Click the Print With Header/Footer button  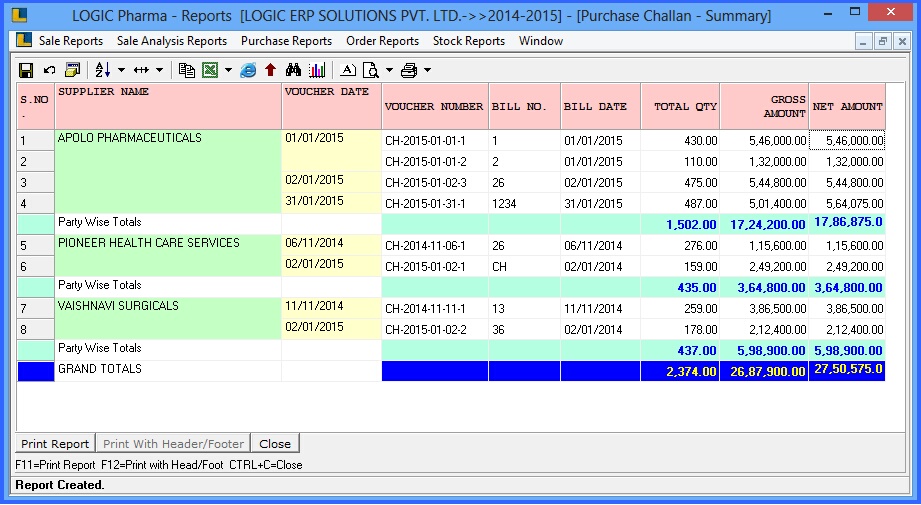tap(173, 444)
